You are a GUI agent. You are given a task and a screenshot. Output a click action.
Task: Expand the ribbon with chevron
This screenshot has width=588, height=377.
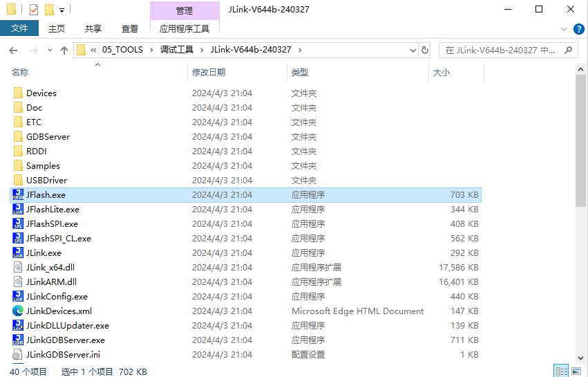563,29
